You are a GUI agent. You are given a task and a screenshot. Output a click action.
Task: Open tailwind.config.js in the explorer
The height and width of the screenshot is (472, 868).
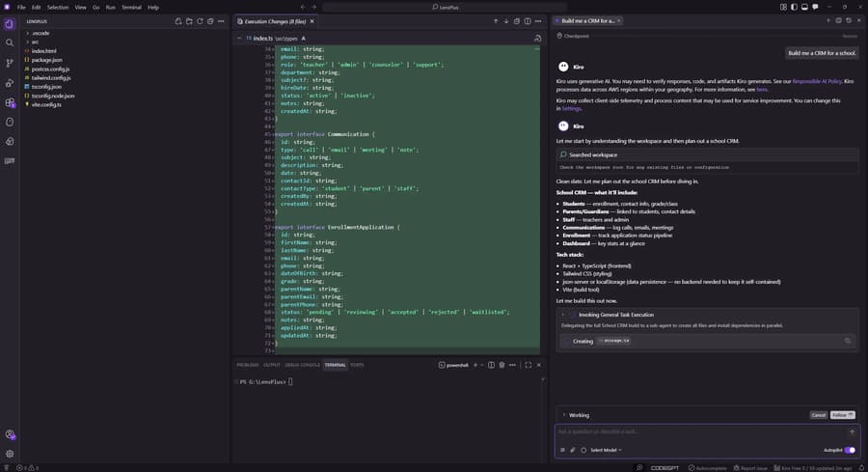[x=51, y=78]
